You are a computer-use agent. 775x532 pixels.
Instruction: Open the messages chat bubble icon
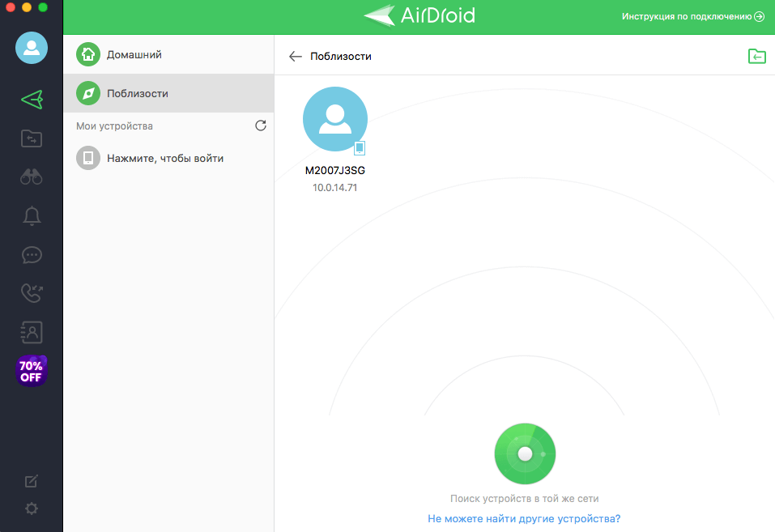point(32,255)
